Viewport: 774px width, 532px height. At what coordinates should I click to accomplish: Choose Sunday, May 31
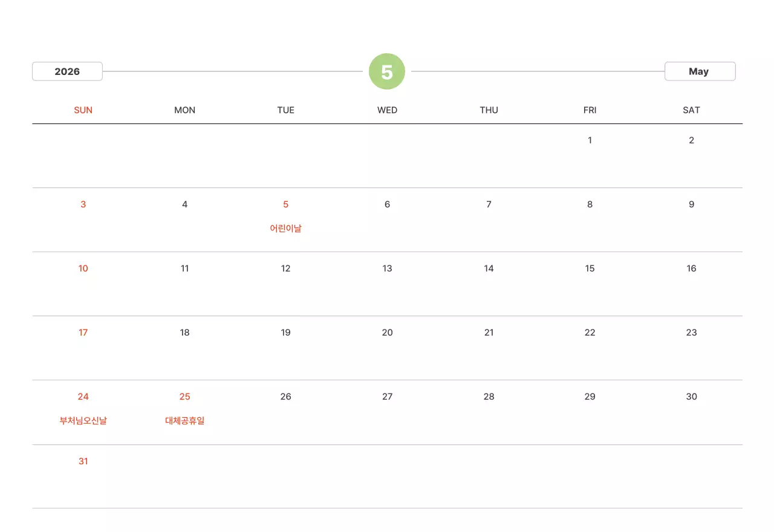coord(83,461)
